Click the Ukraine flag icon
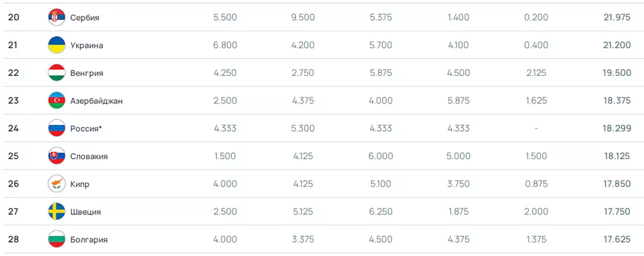644x256 pixels. pyautogui.click(x=56, y=45)
